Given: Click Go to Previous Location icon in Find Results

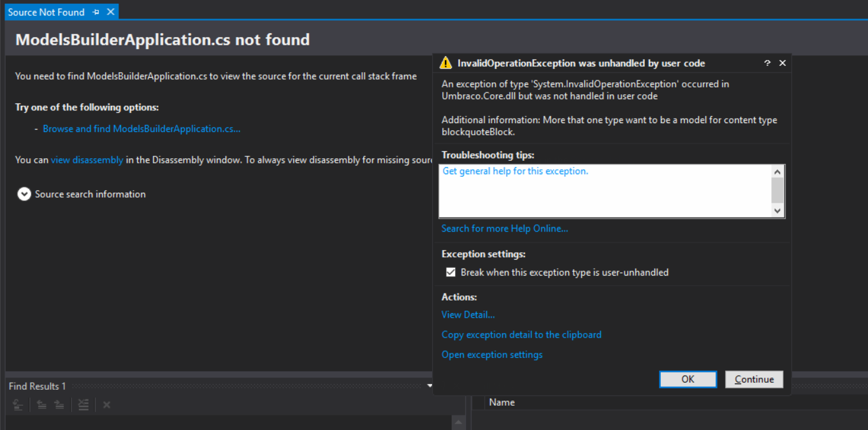Looking at the screenshot, I should (x=41, y=405).
